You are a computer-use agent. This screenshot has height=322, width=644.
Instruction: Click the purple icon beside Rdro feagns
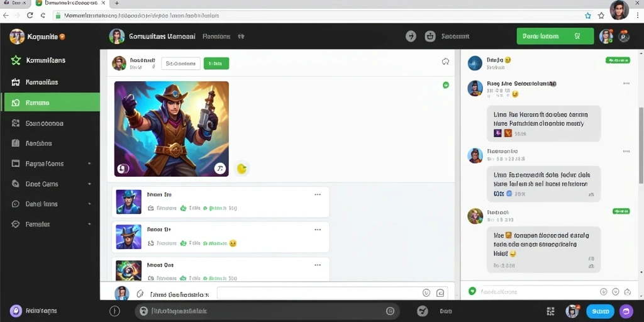(16, 311)
